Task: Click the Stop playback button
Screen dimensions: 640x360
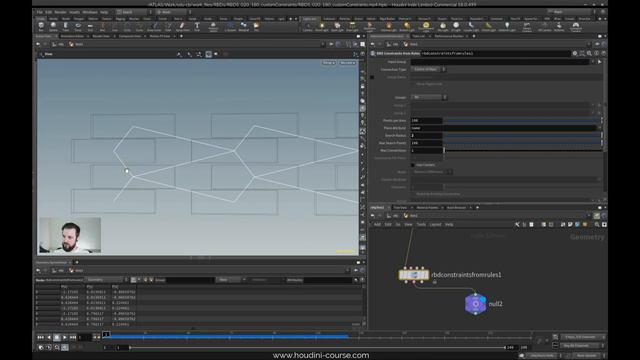Action: coord(57,337)
